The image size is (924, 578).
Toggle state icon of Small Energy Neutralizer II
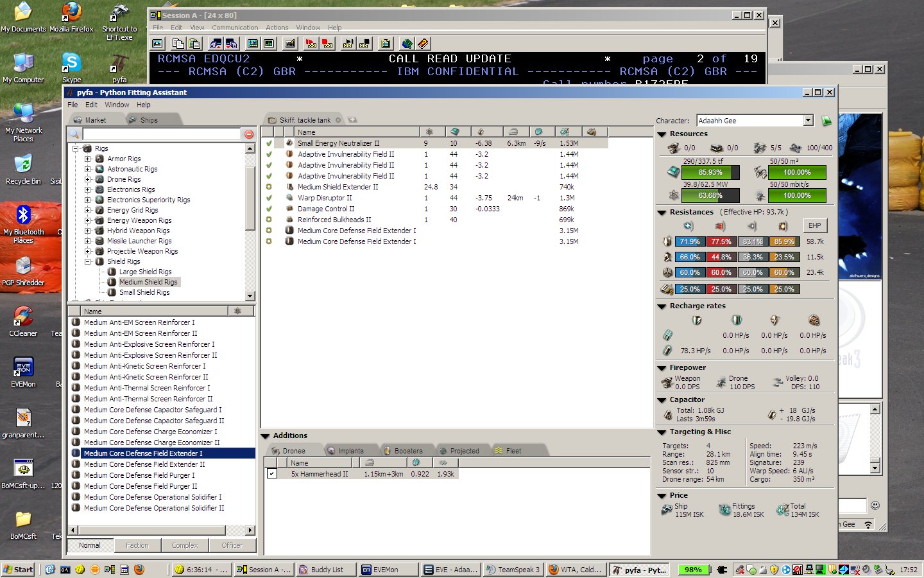tap(269, 143)
